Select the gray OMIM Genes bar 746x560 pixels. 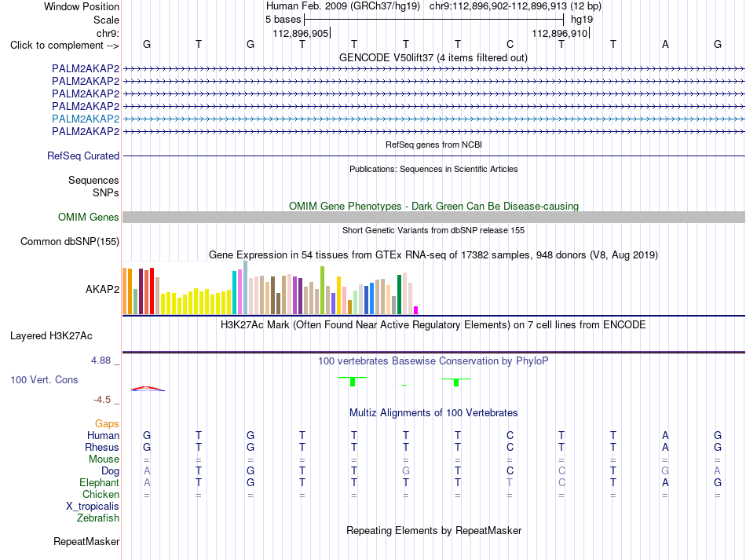pyautogui.click(x=433, y=217)
